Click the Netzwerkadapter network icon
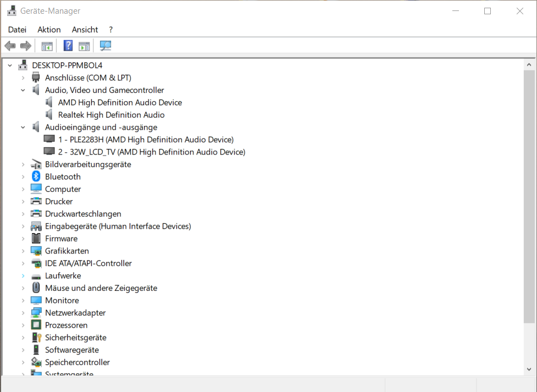This screenshot has width=537, height=392. coord(36,312)
